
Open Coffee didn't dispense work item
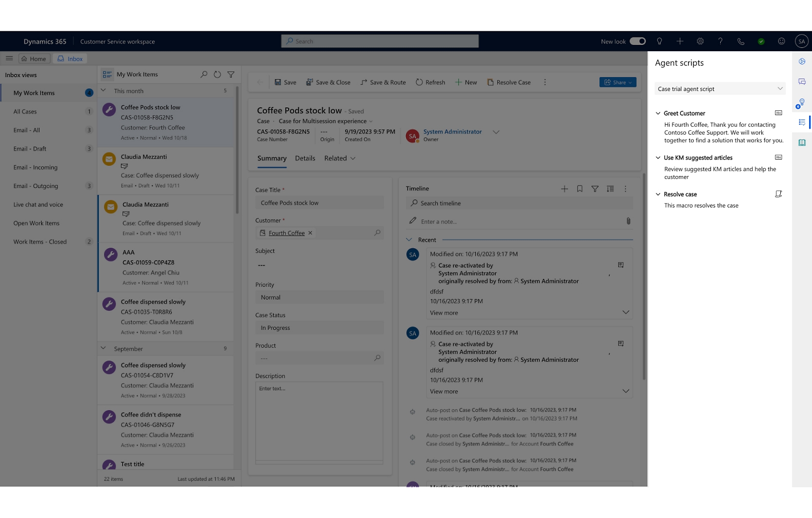pyautogui.click(x=166, y=430)
